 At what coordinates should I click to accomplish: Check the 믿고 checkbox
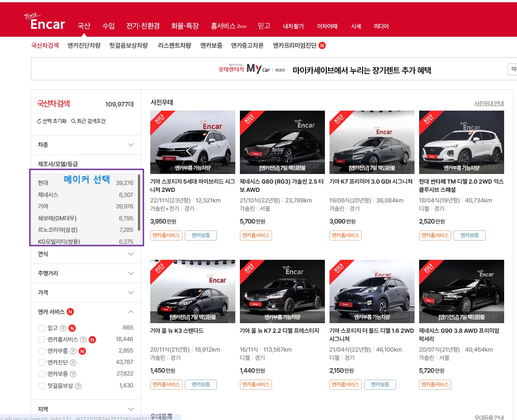(42, 328)
